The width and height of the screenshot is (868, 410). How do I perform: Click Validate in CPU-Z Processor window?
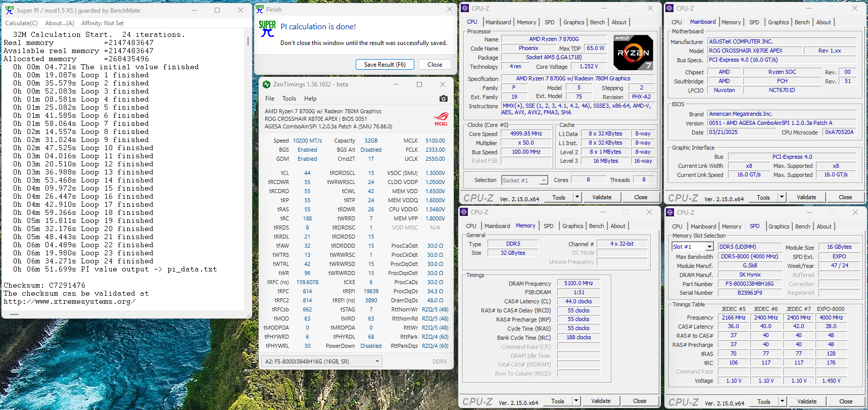[x=602, y=197]
